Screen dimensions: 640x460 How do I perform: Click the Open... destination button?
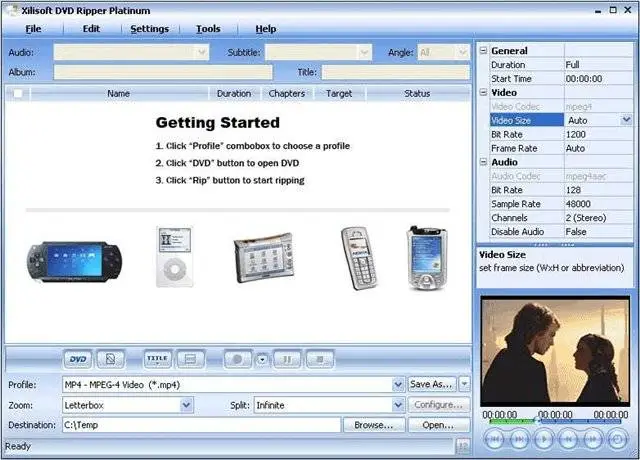click(439, 425)
